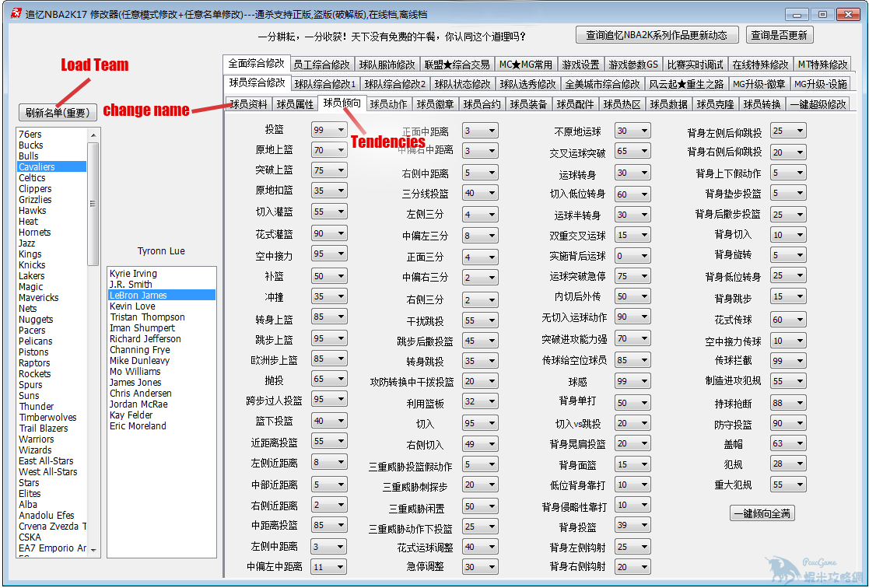Select Eric Moreland in the roster
869x588 pixels.
(162, 426)
